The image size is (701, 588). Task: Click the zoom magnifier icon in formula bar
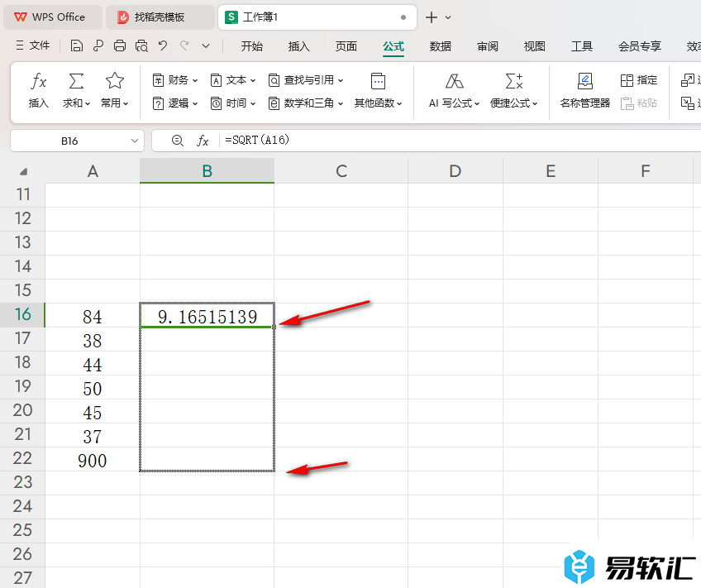coord(177,141)
